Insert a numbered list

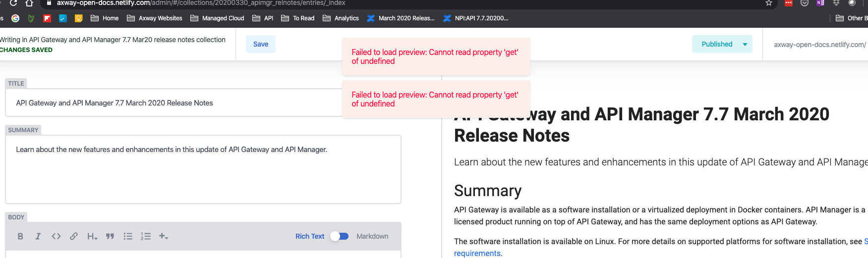coord(146,236)
